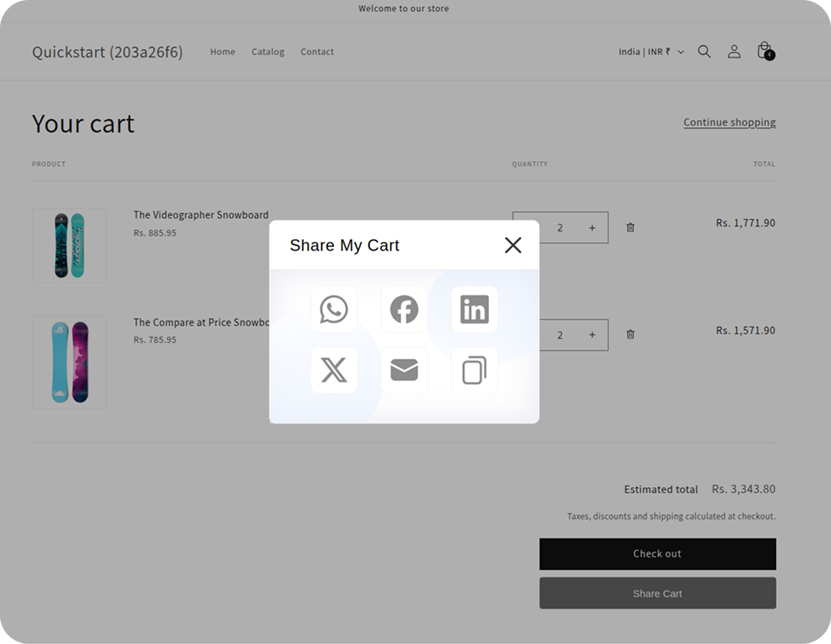831x644 pixels.
Task: Open the Catalog menu item
Action: tap(267, 51)
